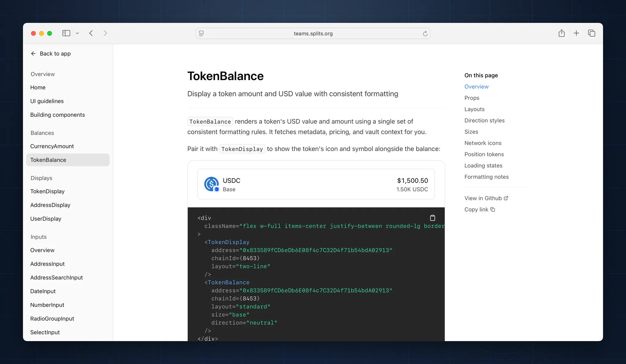Click Copy link in the right panel
This screenshot has width=626, height=364.
pos(479,209)
